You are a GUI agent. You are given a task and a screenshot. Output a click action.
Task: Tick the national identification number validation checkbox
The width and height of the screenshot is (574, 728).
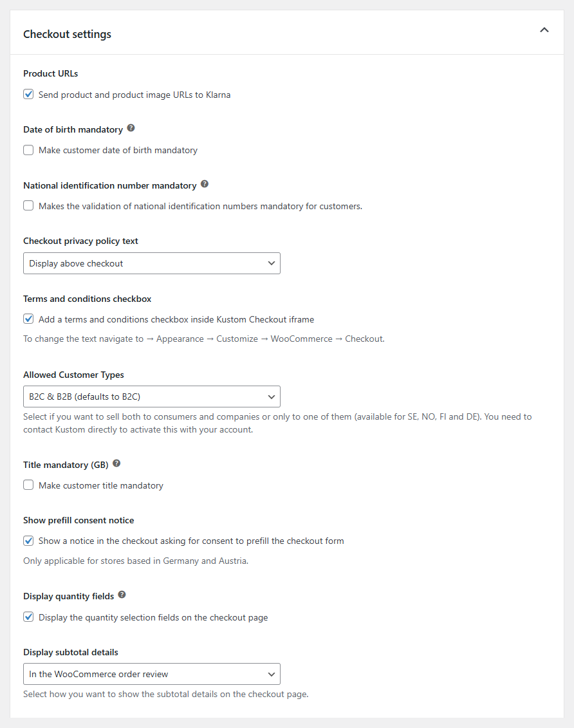pos(28,206)
